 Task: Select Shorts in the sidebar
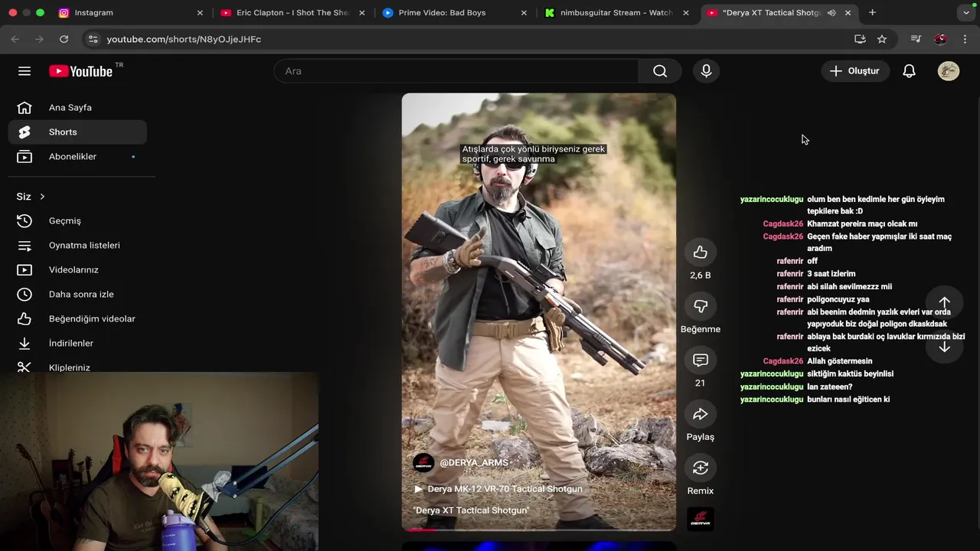pos(77,132)
